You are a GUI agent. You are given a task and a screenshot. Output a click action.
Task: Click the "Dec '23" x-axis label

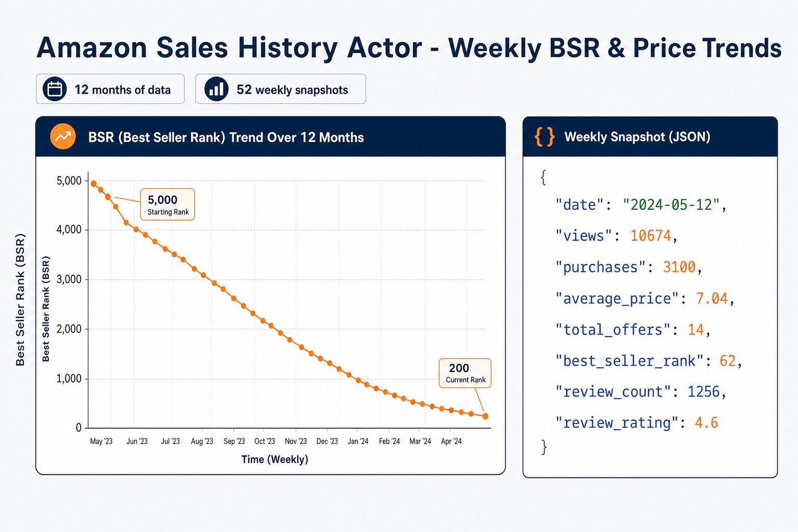coord(327,441)
